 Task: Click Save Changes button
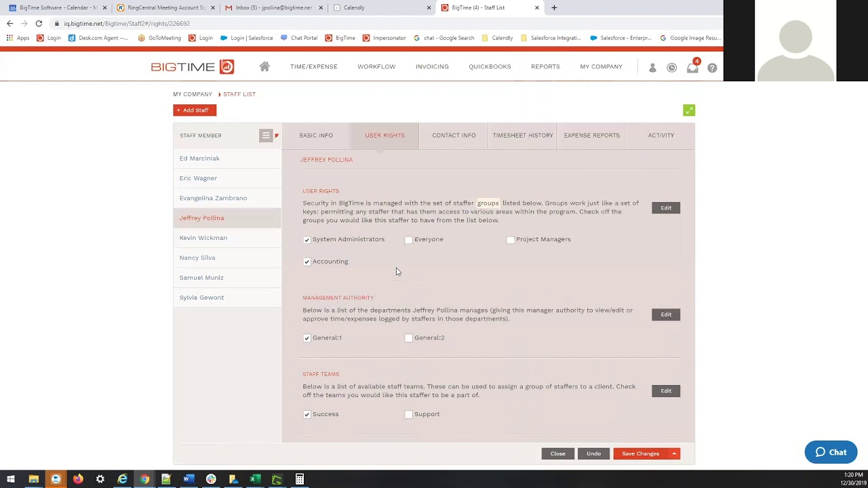tap(641, 453)
